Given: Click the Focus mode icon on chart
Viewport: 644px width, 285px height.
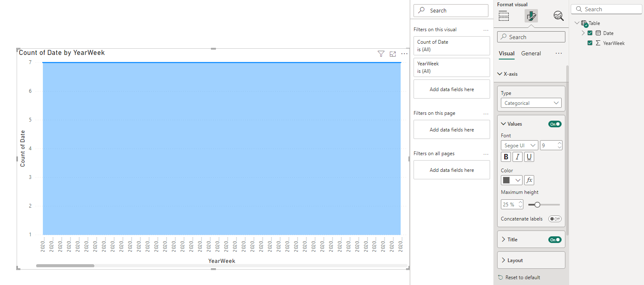Looking at the screenshot, I should click(x=393, y=54).
